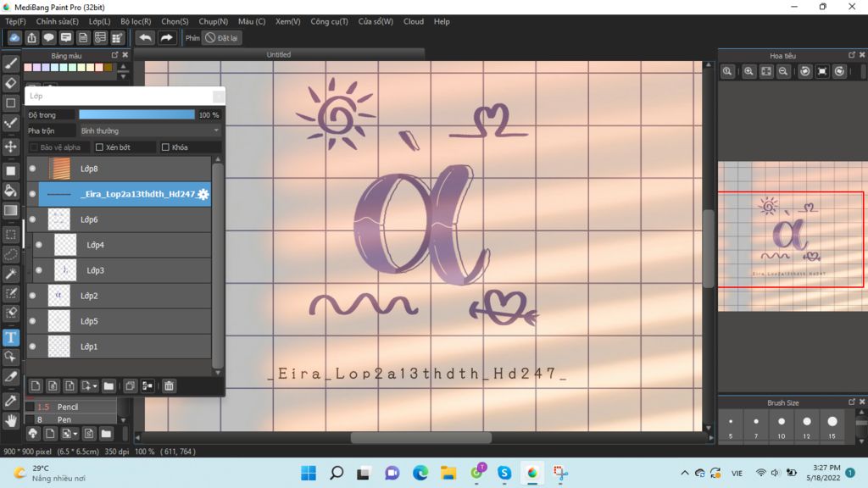This screenshot has height=488, width=868.
Task: Click the speech bubble icon in toolbar
Action: (x=48, y=37)
